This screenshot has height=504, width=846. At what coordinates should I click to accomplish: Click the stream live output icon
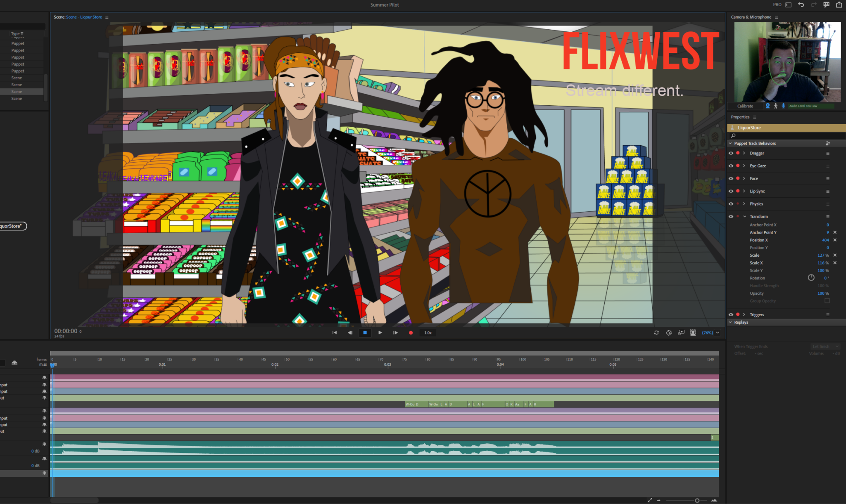tap(681, 333)
